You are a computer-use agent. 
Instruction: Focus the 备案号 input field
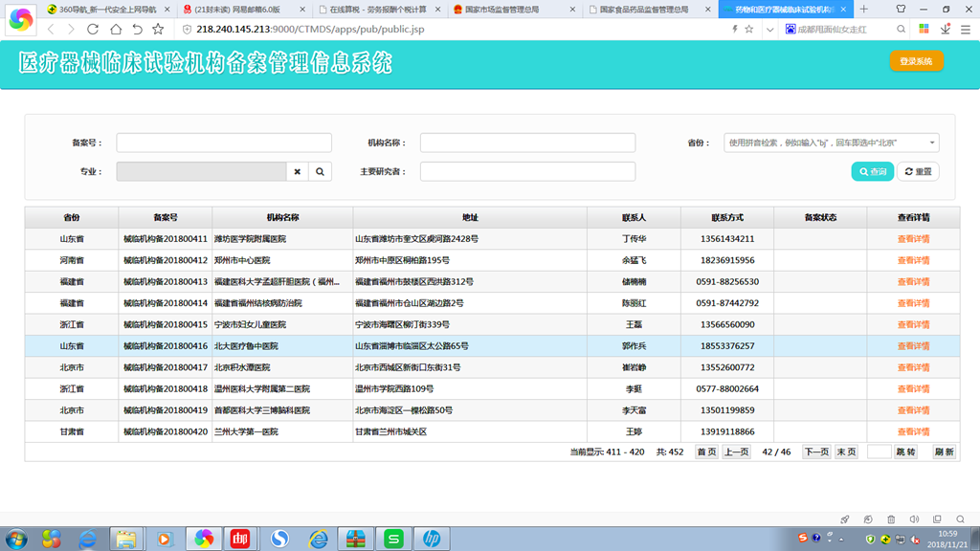[224, 143]
